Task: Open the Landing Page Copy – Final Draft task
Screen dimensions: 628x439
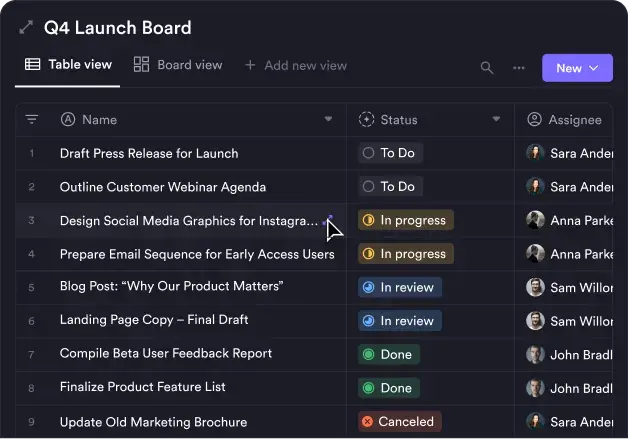Action: (154, 320)
